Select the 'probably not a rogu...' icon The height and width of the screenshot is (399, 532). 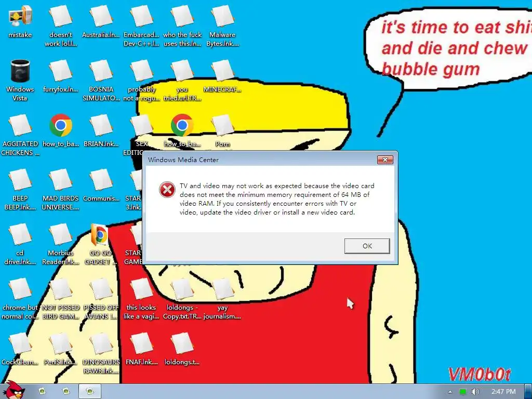[141, 81]
